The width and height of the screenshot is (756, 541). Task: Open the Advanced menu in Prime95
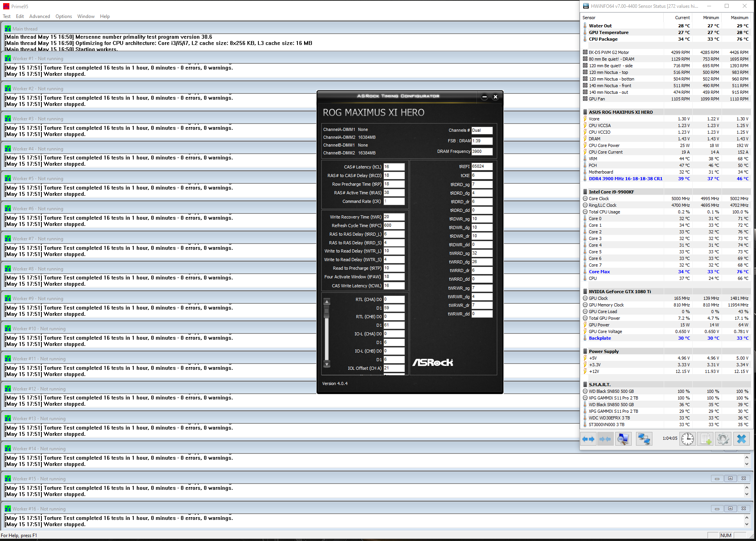pyautogui.click(x=39, y=16)
